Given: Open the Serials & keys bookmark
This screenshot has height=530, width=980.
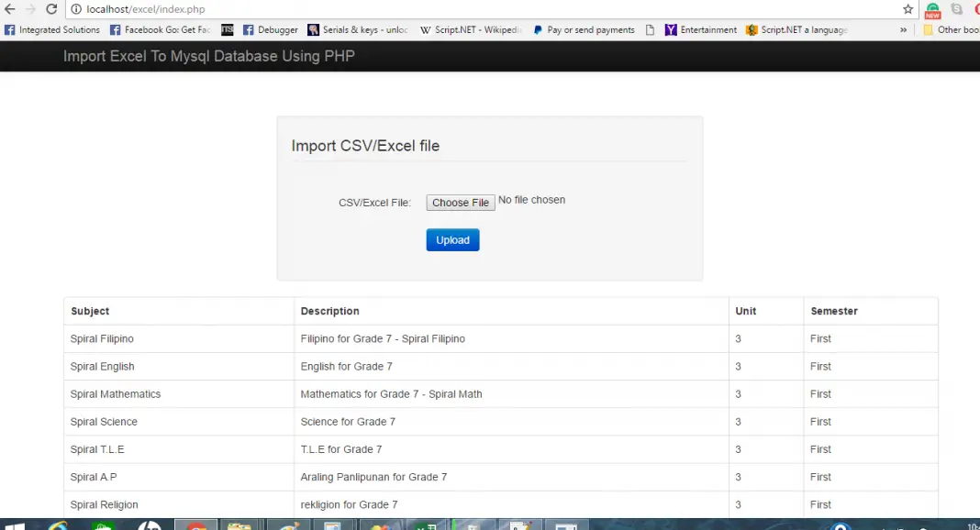Looking at the screenshot, I should (358, 30).
